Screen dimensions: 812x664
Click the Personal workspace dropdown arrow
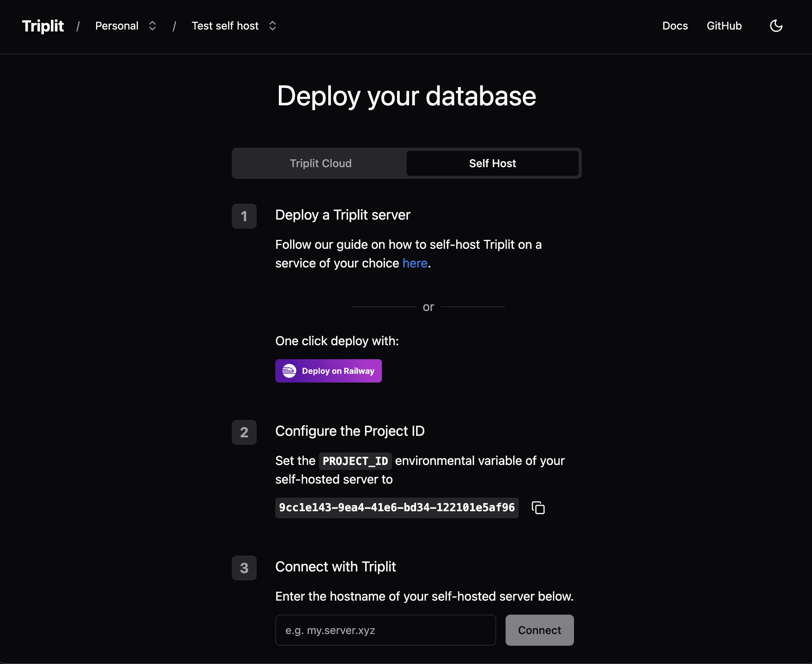[x=152, y=26]
